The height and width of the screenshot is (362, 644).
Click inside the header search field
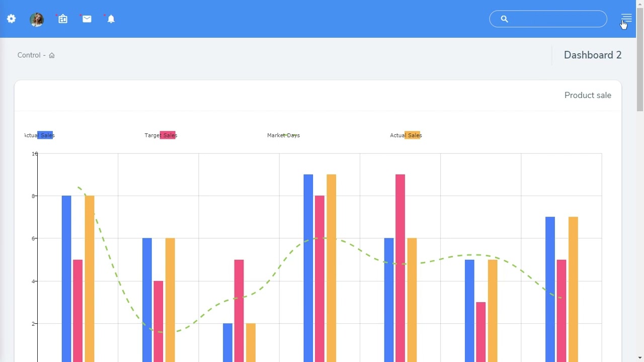click(x=548, y=19)
